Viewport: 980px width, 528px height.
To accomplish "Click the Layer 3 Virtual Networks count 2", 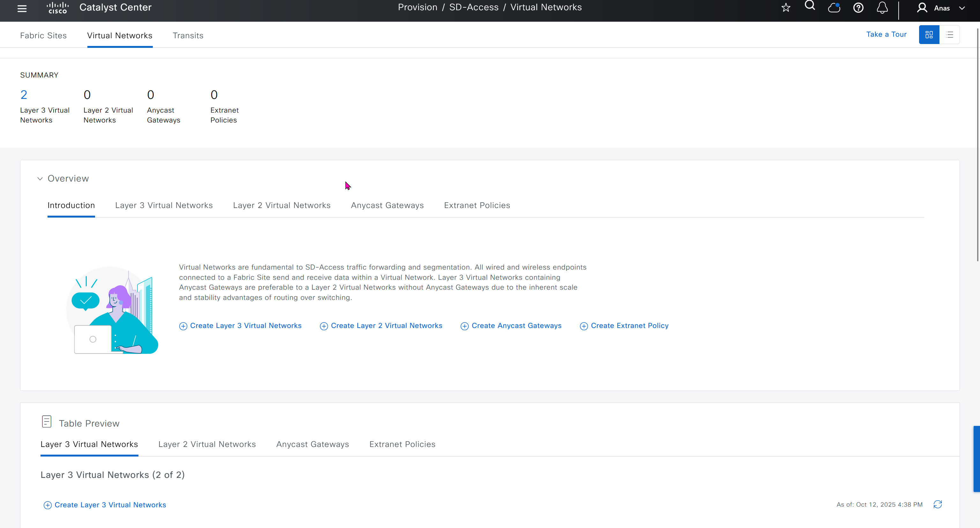I will pos(24,95).
